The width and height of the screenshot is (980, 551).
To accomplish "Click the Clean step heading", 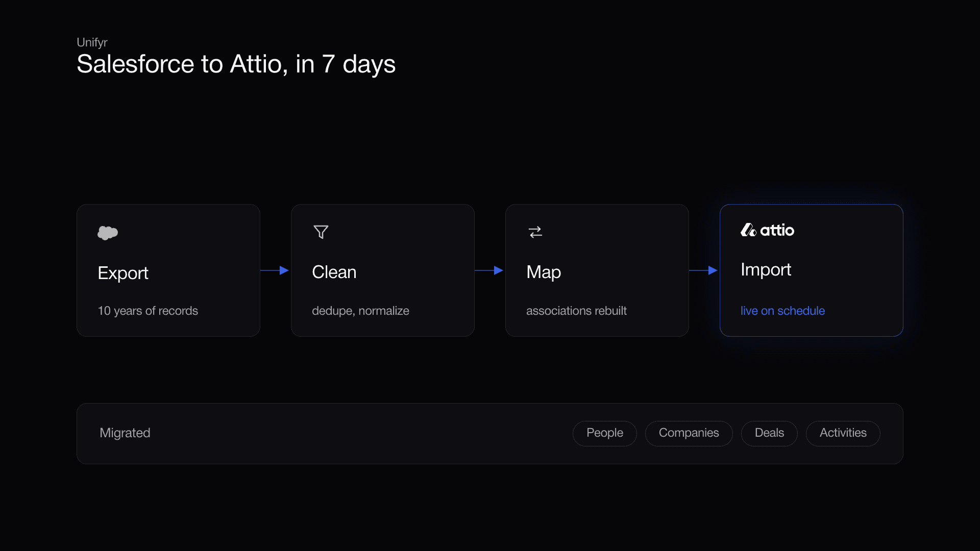I will pyautogui.click(x=334, y=272).
